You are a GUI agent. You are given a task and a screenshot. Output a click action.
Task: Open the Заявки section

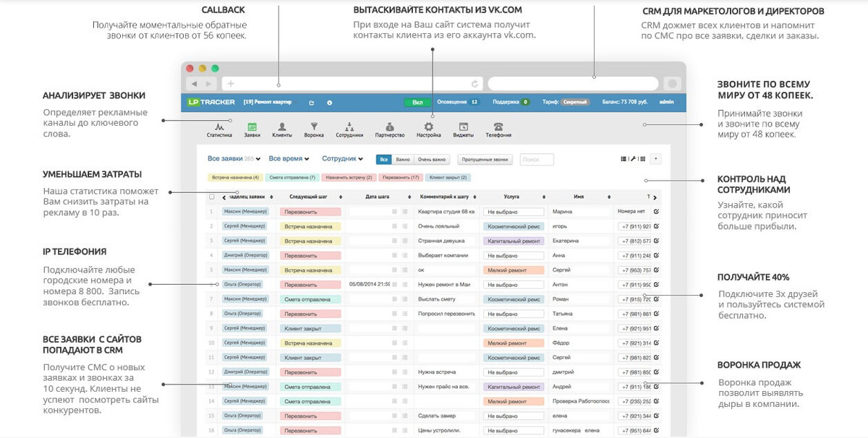tap(252, 130)
